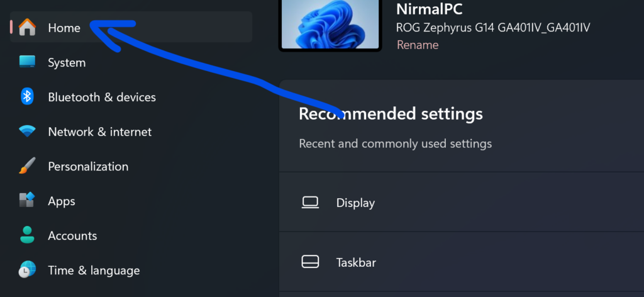Image resolution: width=644 pixels, height=297 pixels.
Task: Click the Apps icon in sidebar
Action: [x=27, y=201]
